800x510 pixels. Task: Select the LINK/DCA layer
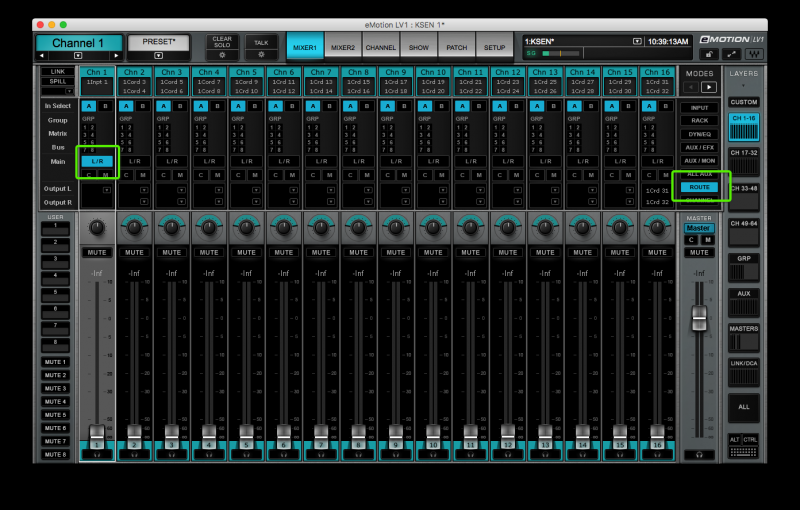pyautogui.click(x=743, y=373)
